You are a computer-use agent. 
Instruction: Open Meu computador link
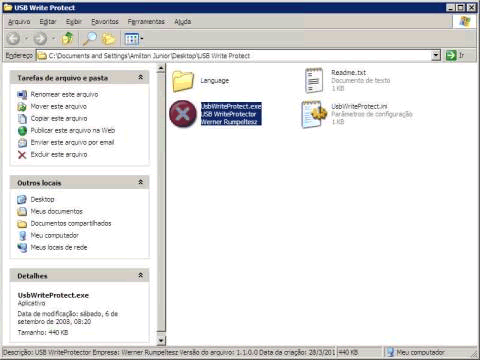point(55,235)
